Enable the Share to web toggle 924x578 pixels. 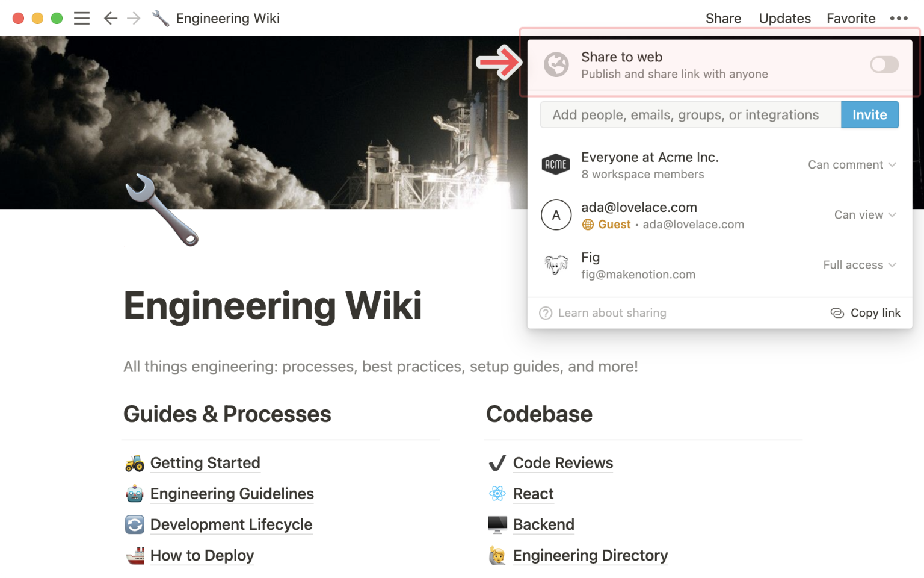[x=884, y=65]
